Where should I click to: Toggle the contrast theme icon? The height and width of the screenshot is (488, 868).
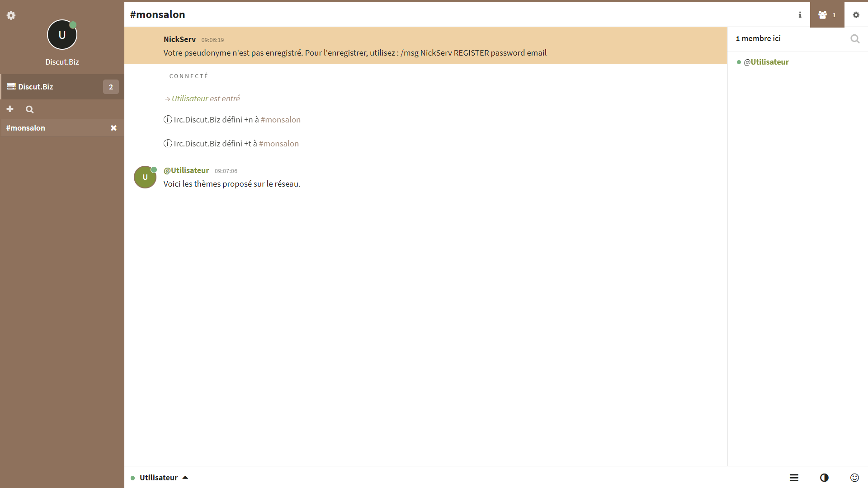(x=824, y=478)
